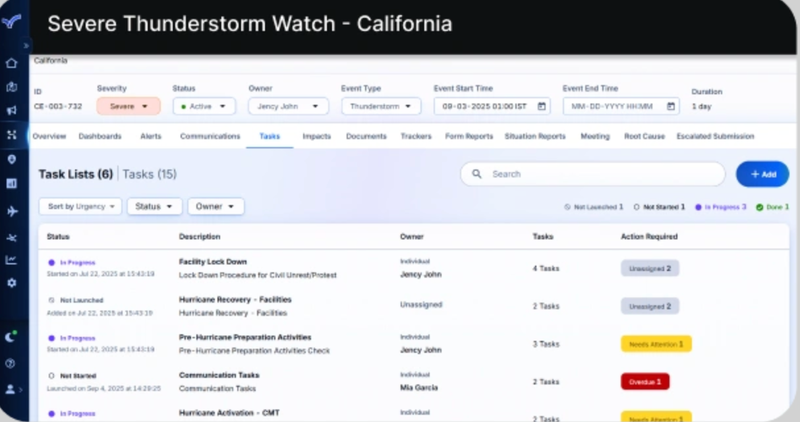Open the megaphone announcements icon

(x=11, y=110)
